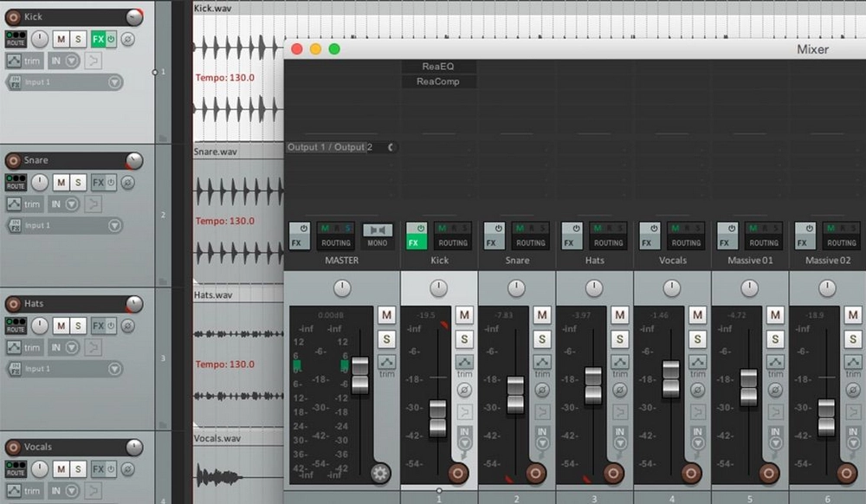
Task: Click Snare track name field
Action: [x=74, y=160]
